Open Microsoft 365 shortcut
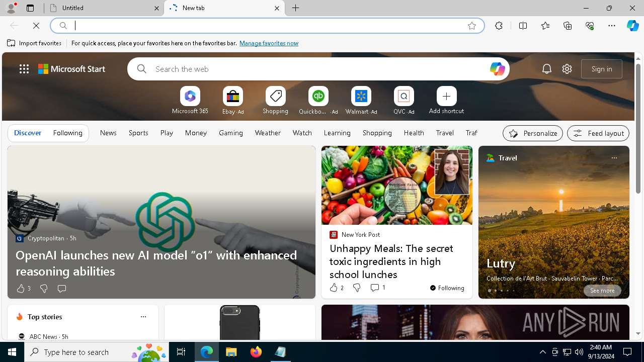 pos(190,101)
